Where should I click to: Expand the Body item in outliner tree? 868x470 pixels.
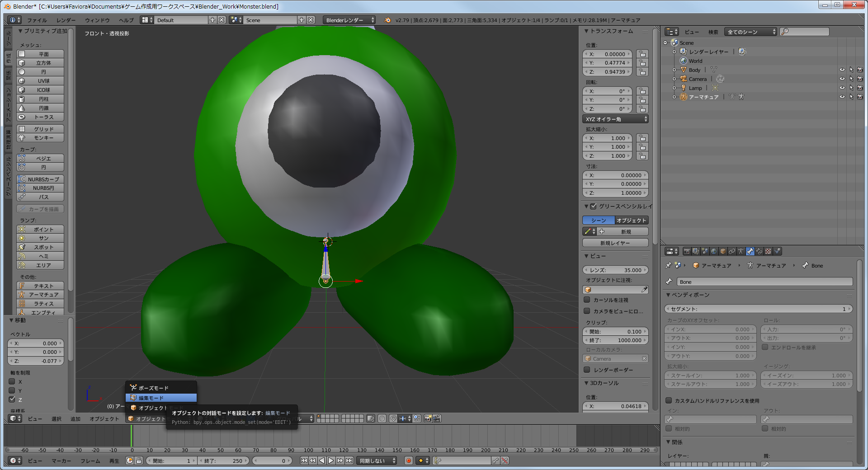pos(674,70)
